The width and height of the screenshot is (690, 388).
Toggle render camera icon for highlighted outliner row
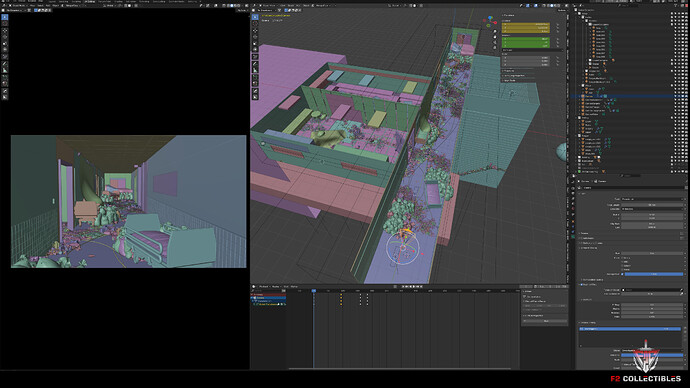coord(686,96)
